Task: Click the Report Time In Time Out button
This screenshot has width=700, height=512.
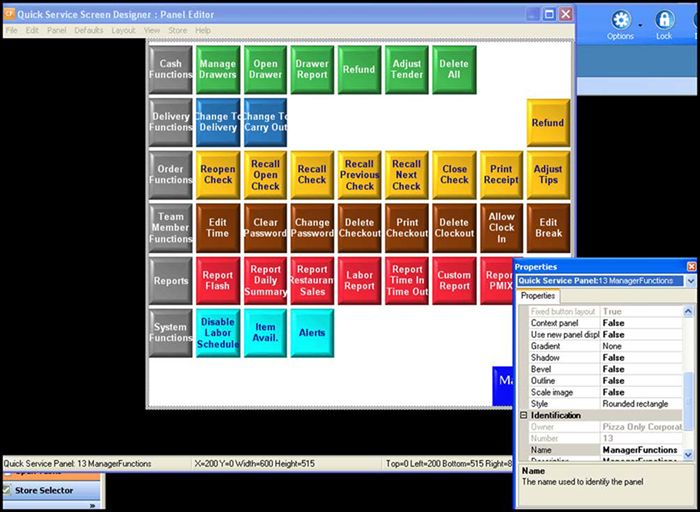Action: coord(407,281)
